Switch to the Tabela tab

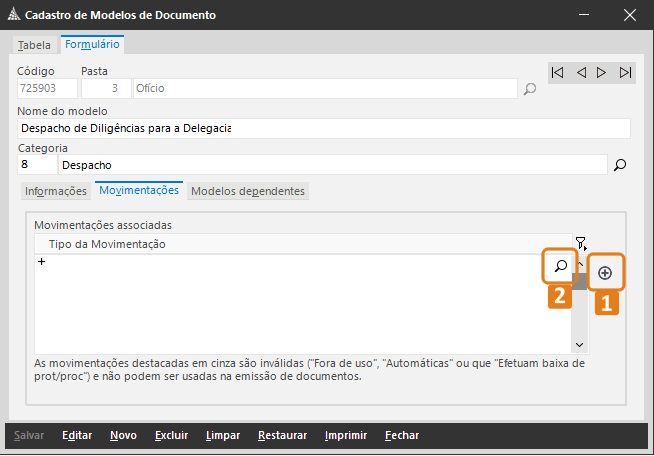(34, 45)
